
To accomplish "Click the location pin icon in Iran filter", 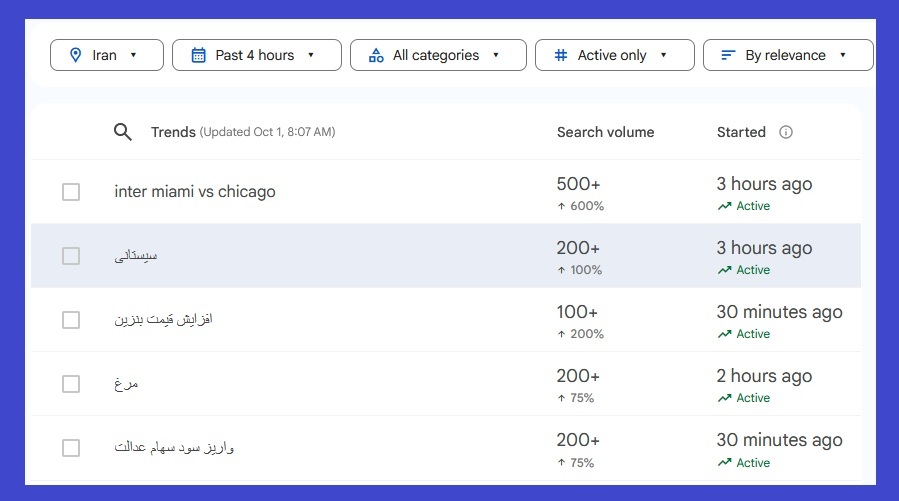I will [76, 55].
